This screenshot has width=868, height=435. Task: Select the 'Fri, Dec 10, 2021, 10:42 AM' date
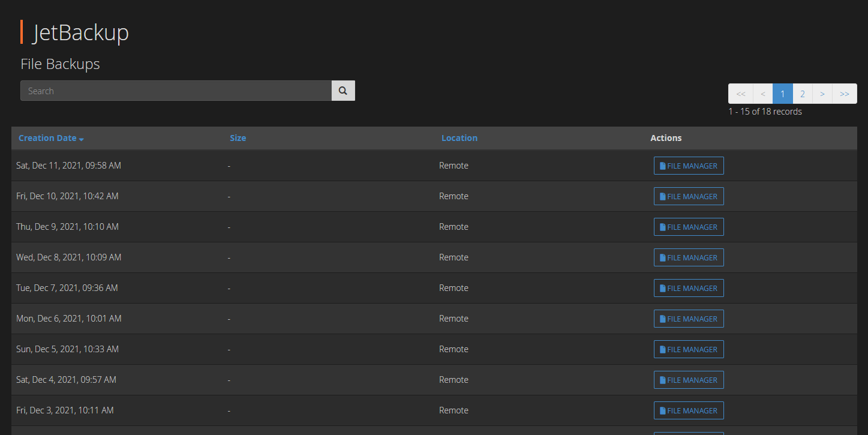pyautogui.click(x=67, y=196)
